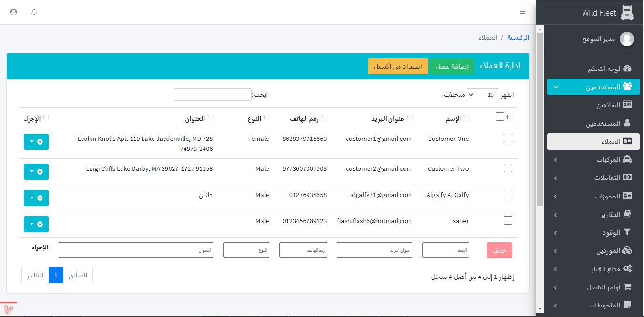Image resolution: width=644 pixels, height=317 pixels.
Task: Click the shopping cart icon beside أوامر الشغل
Action: pos(627,287)
